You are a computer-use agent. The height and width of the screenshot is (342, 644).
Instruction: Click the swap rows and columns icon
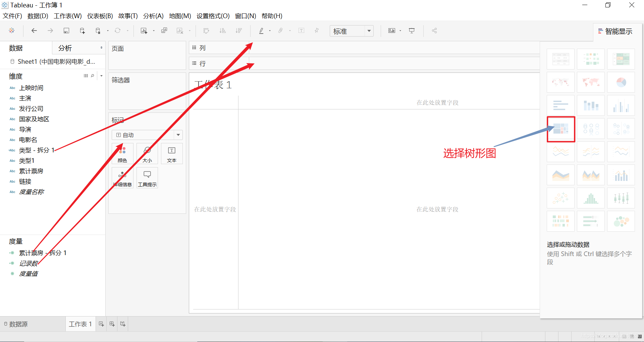(206, 31)
